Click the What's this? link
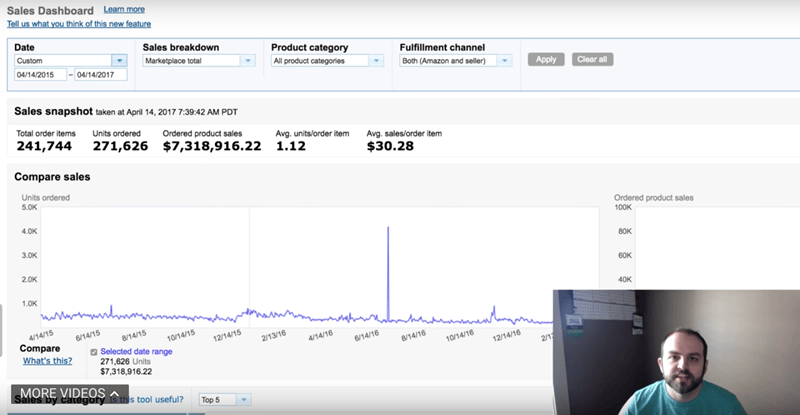 point(47,361)
